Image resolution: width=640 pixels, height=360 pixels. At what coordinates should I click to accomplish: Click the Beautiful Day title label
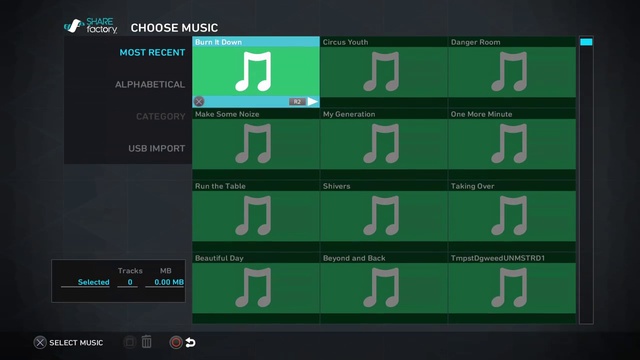(219, 258)
